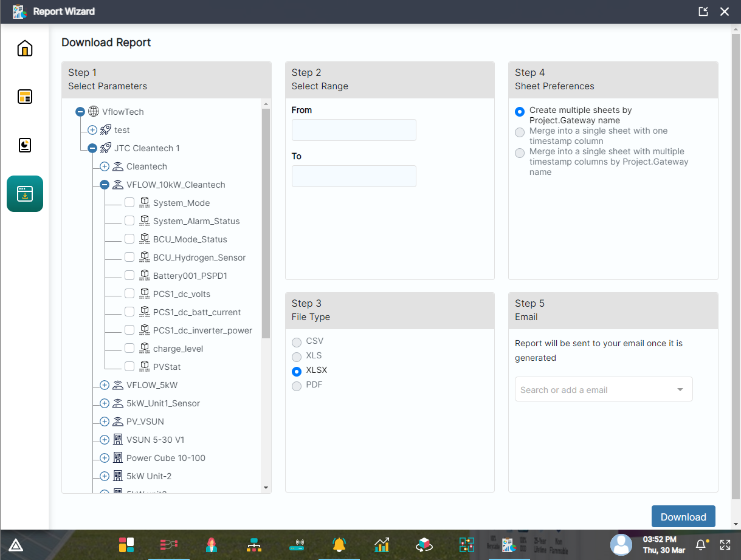This screenshot has width=741, height=560.
Task: Click the From date input field
Action: point(354,131)
